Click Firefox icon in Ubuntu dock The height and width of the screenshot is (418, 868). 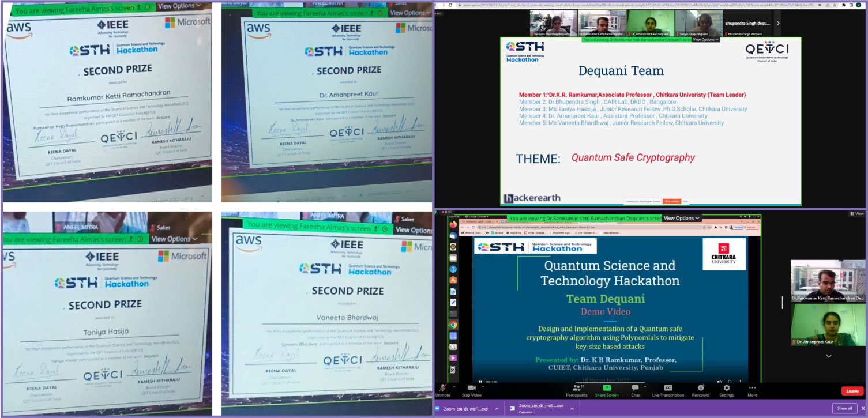click(453, 224)
